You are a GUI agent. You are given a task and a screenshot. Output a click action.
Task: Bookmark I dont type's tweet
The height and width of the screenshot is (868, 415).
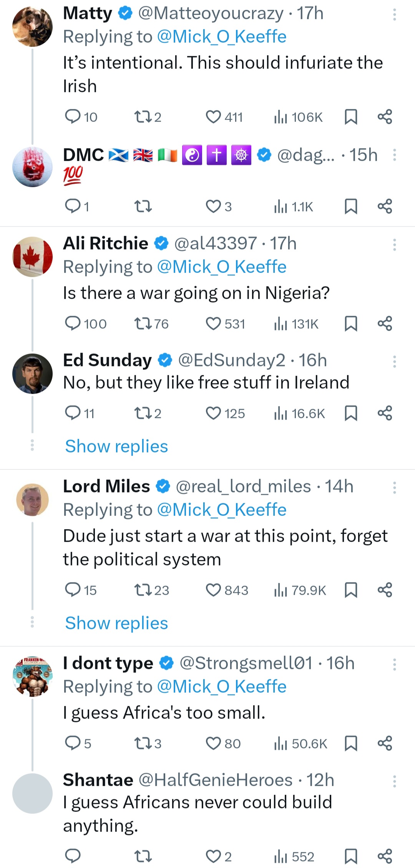tap(351, 743)
